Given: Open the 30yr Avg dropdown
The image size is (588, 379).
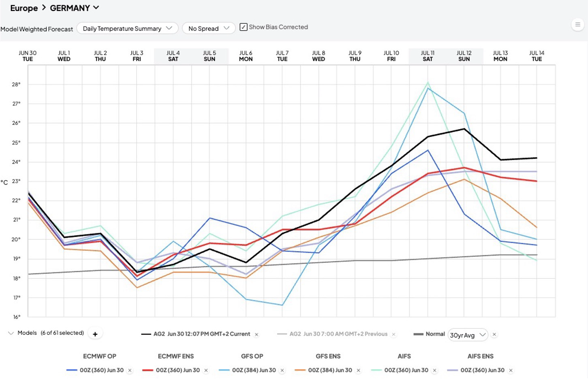Looking at the screenshot, I should (468, 335).
